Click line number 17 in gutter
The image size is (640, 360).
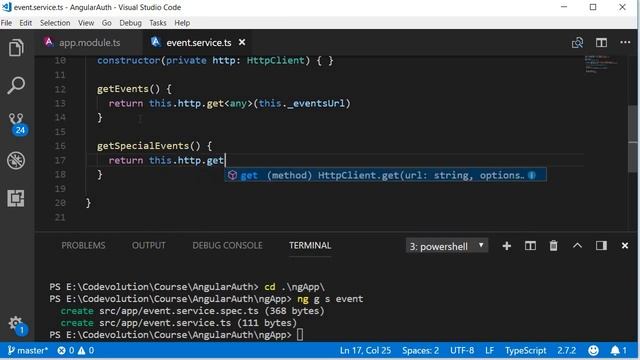(60, 160)
